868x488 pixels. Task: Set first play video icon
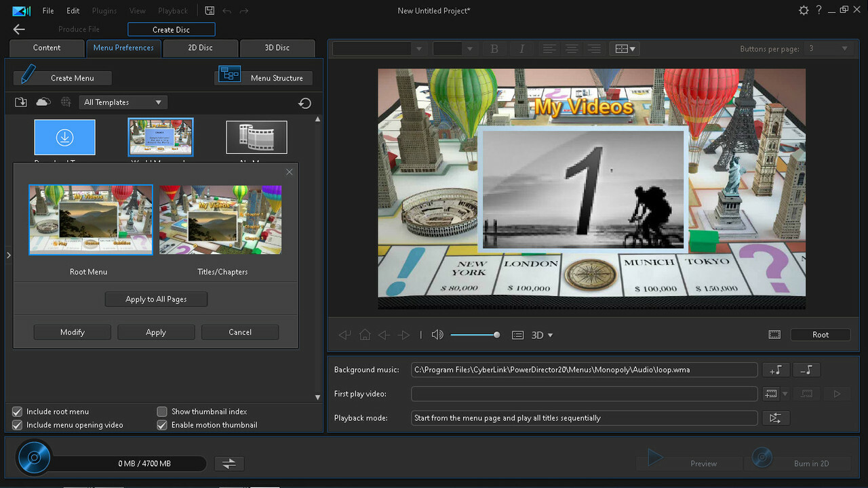click(770, 394)
